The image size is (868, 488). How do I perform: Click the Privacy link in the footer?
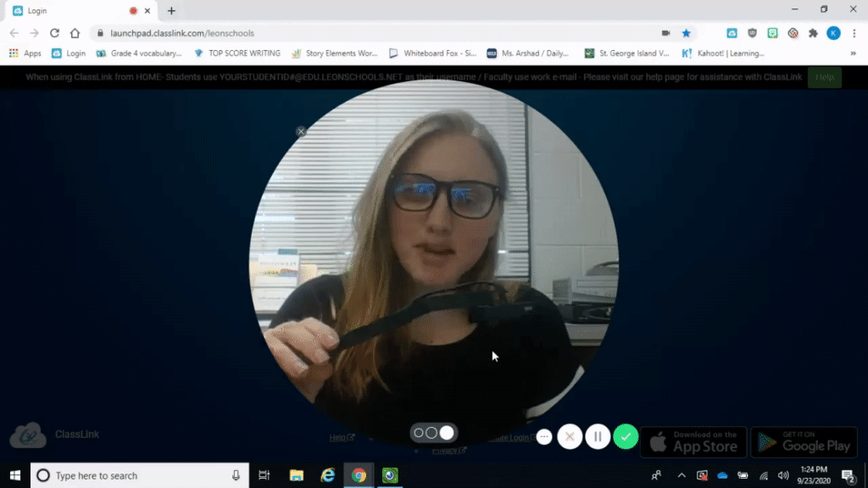449,451
